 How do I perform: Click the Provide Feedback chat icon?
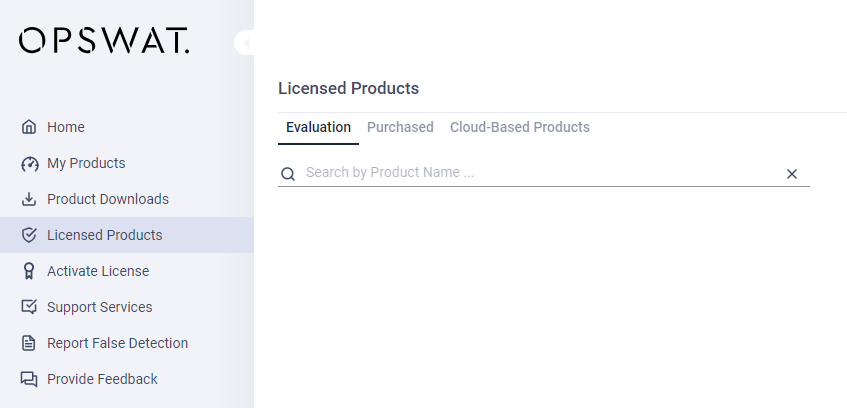tap(29, 379)
